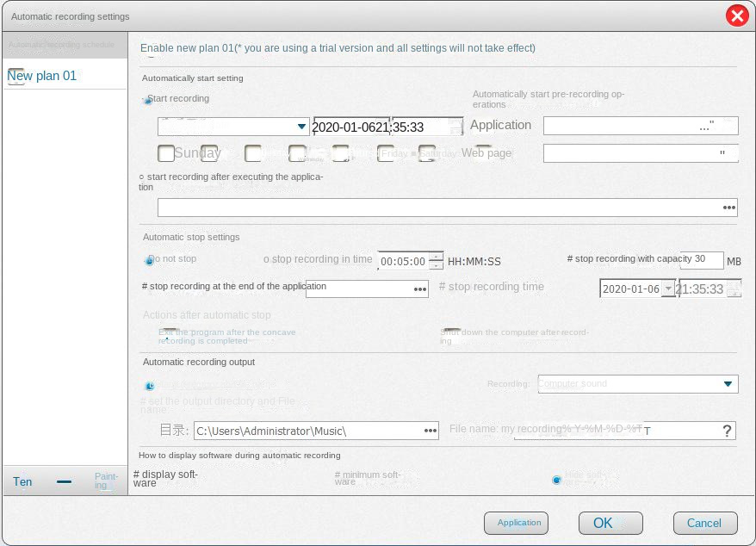This screenshot has height=546, width=756.
Task: Browse app for 'start recording after executing'
Action: pos(728,207)
